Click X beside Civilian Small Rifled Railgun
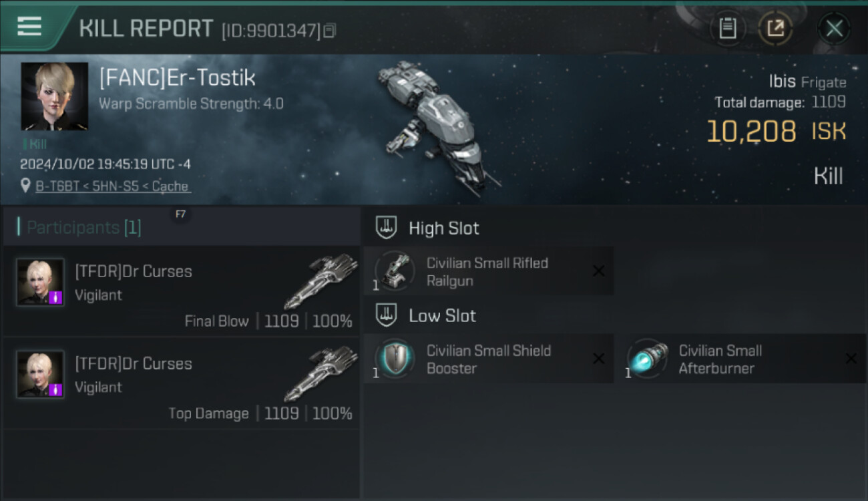868x501 pixels. [x=598, y=271]
